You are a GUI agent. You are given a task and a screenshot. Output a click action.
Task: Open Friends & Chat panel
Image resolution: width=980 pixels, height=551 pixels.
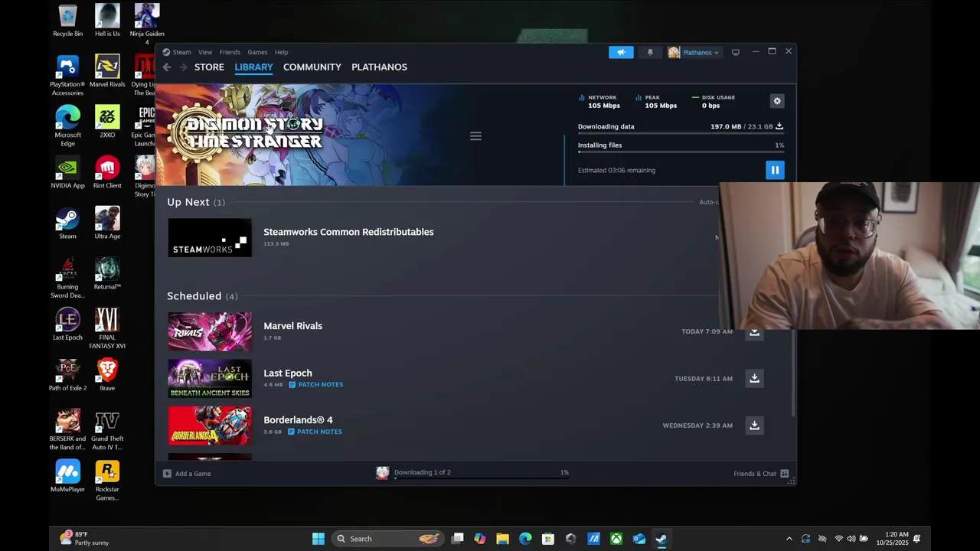(x=761, y=474)
